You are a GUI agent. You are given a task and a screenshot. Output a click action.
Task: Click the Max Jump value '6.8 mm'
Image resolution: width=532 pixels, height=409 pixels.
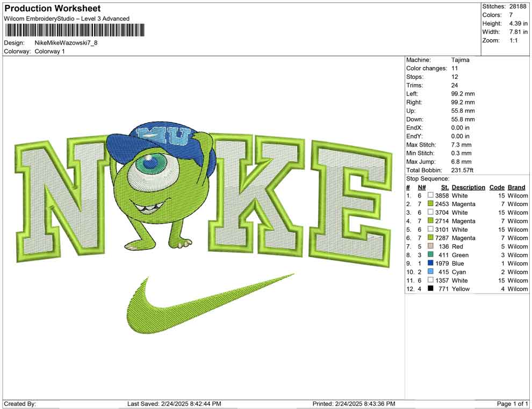point(462,162)
